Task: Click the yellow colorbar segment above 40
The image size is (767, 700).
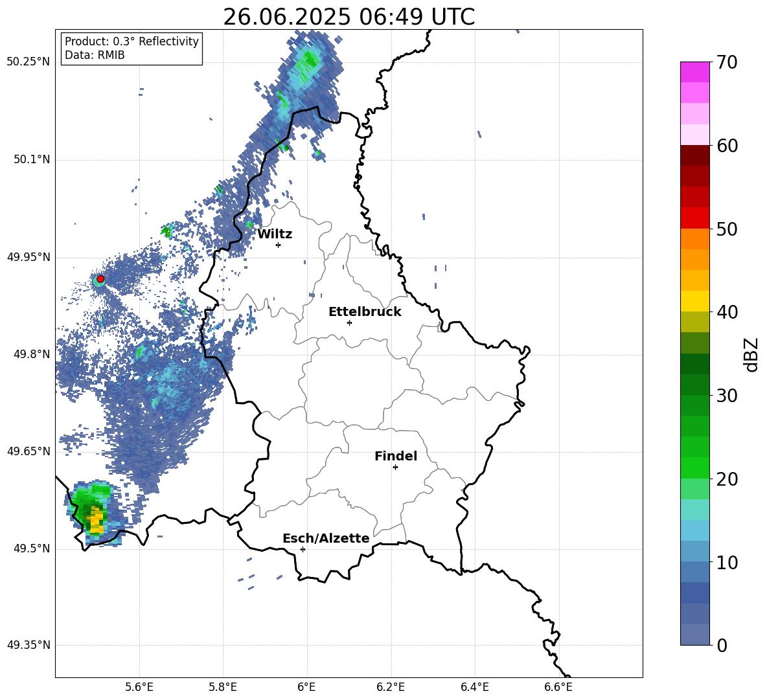Action: pos(694,301)
